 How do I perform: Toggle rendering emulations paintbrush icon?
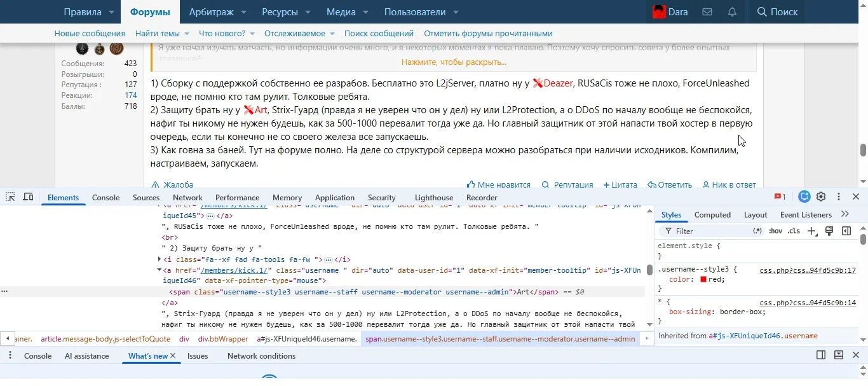pyautogui.click(x=829, y=231)
